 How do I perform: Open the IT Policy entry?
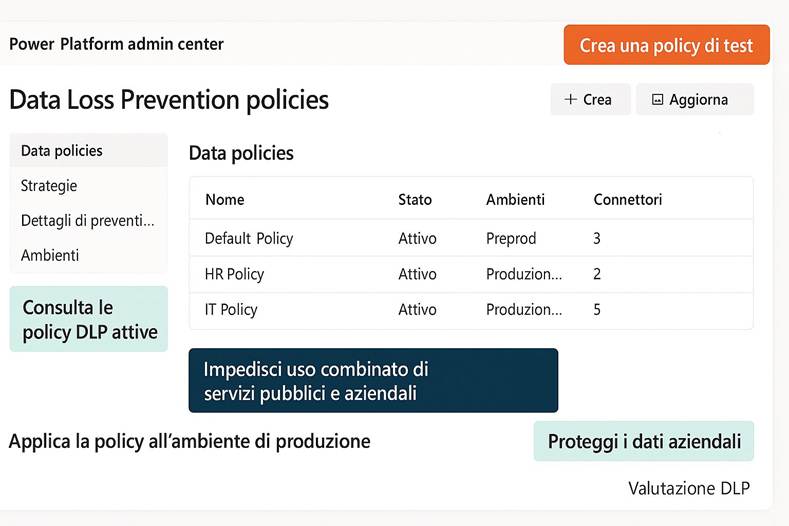[231, 310]
